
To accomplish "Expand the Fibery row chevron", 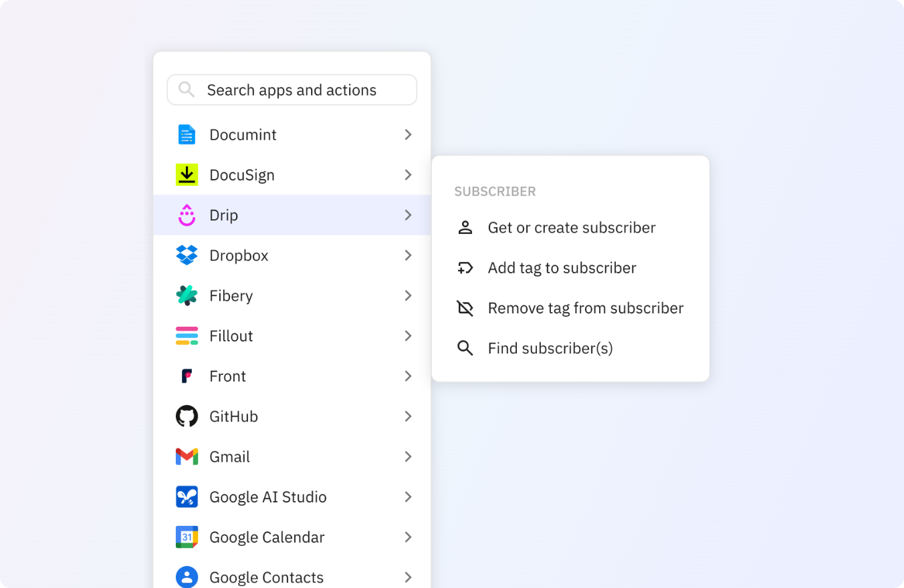I will (x=408, y=295).
